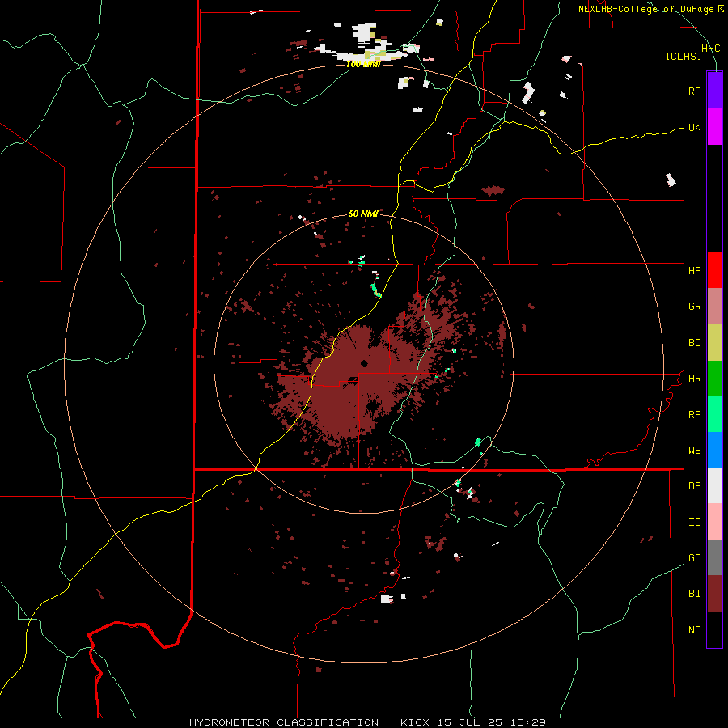Click the green HR legend swatch
This screenshot has width=728, height=728.
[x=714, y=379]
